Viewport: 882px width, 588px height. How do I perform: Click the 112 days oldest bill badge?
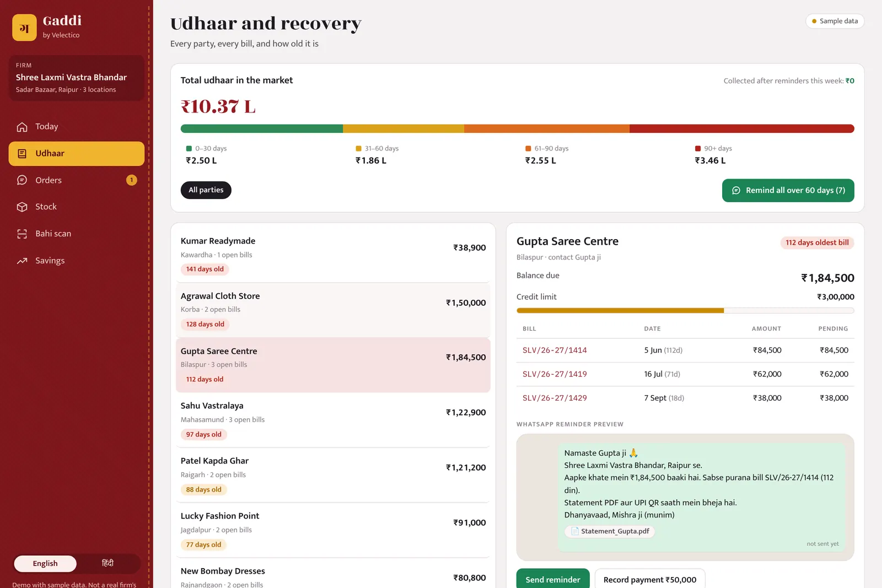pos(817,242)
